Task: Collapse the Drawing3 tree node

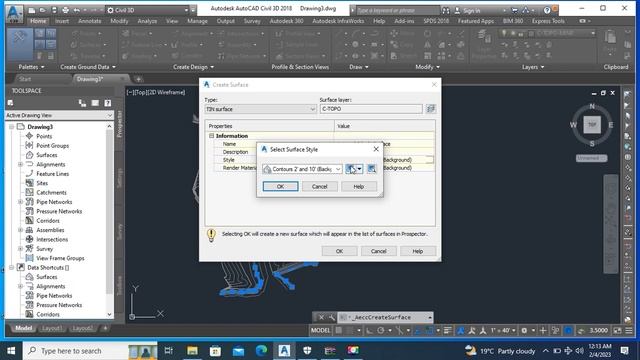Action: (x=11, y=127)
